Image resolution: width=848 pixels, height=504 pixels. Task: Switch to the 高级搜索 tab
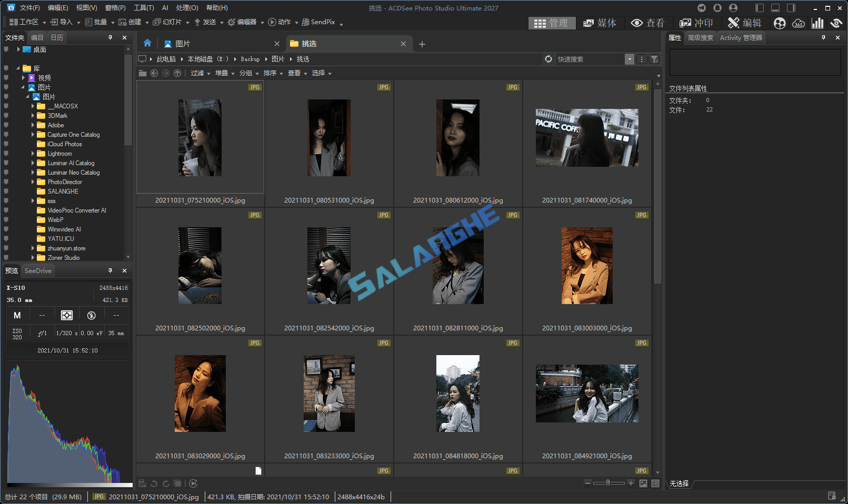701,38
